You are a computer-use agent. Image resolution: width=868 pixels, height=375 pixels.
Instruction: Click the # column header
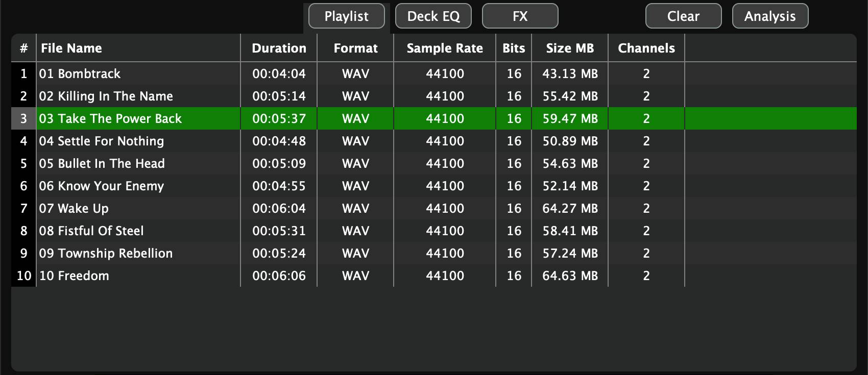23,48
